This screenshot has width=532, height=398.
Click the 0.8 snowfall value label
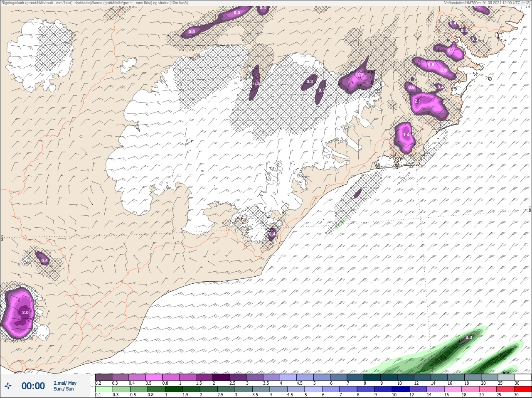tap(443, 70)
